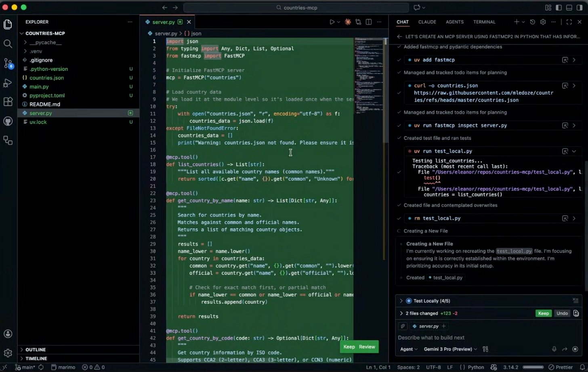Expand the __pycache__ folder
588x372 pixels.
pyautogui.click(x=45, y=42)
